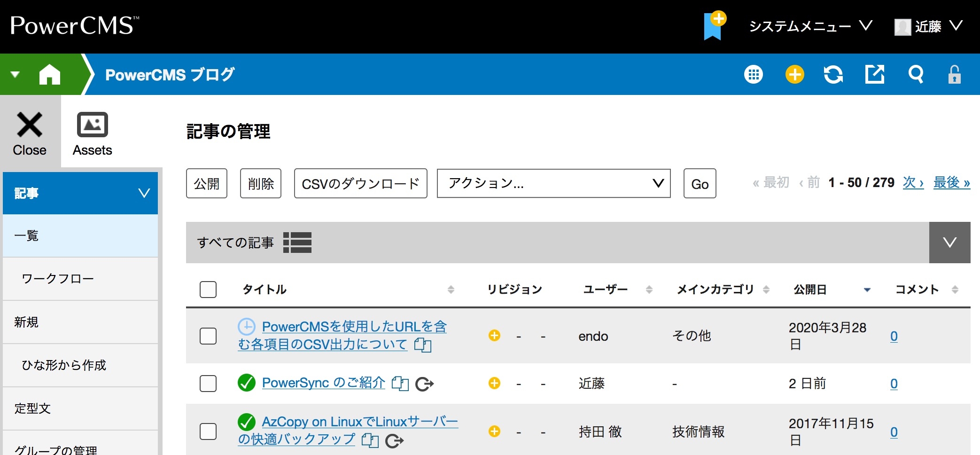Click duplicate icon for AzCopy on Linux article
Screen dimensions: 980x455
370,440
